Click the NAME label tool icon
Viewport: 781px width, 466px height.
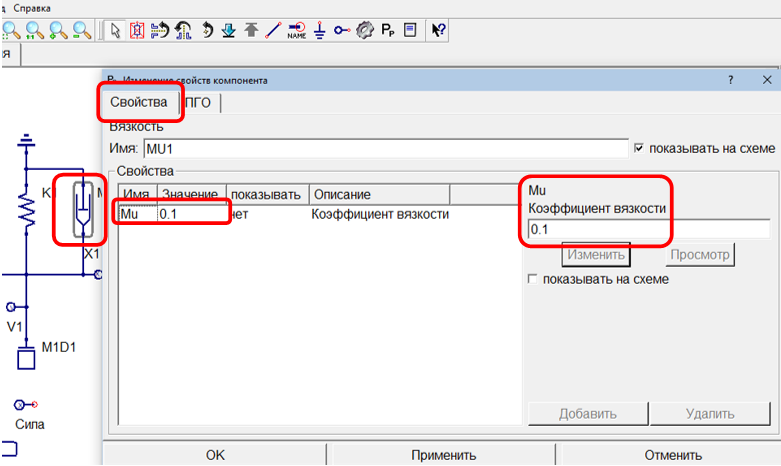click(x=297, y=30)
